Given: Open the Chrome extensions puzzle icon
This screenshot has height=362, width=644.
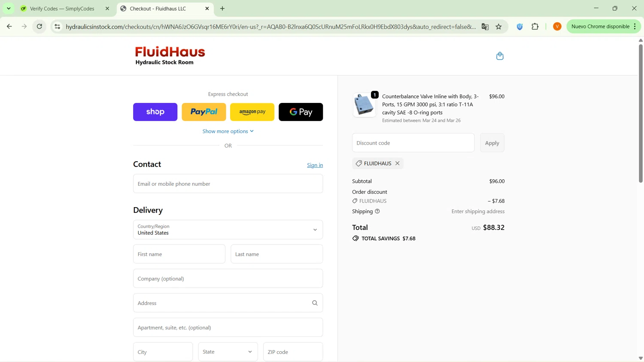Looking at the screenshot, I should pos(535,27).
